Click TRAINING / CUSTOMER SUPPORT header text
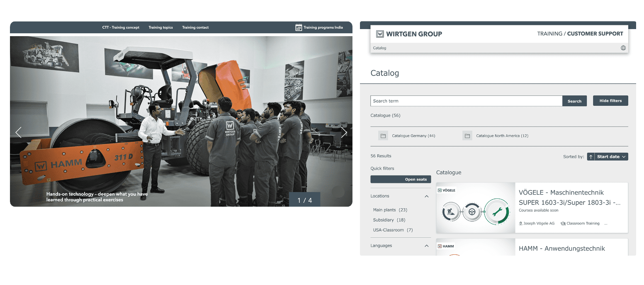The height and width of the screenshot is (285, 644). (x=580, y=34)
